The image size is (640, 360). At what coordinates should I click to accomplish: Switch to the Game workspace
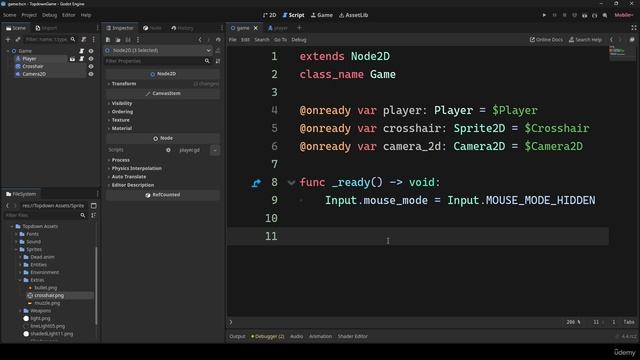322,15
